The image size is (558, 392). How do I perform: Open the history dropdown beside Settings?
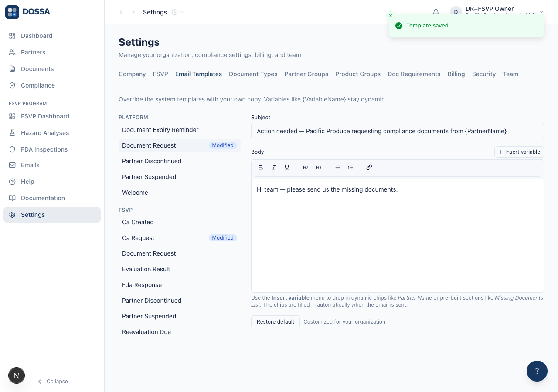point(177,12)
